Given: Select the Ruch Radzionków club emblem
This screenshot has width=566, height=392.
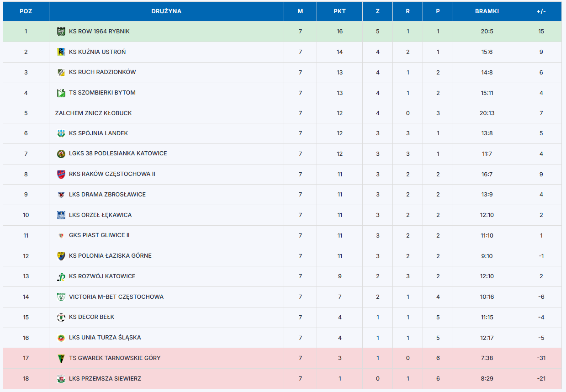Looking at the screenshot, I should (61, 72).
